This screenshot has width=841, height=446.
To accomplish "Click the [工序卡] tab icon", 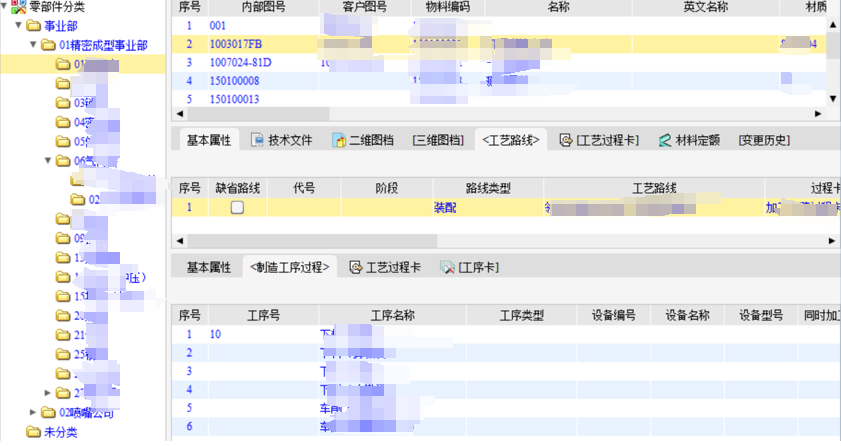I will (x=447, y=267).
